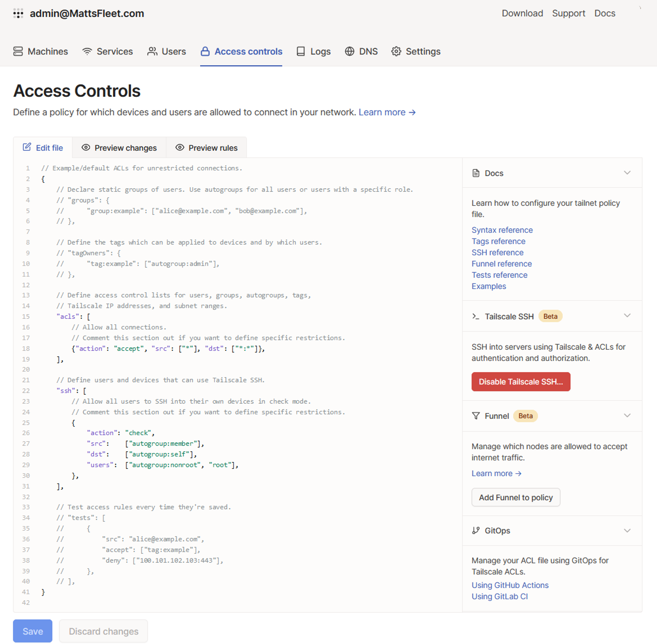Click the Save button

click(x=33, y=631)
